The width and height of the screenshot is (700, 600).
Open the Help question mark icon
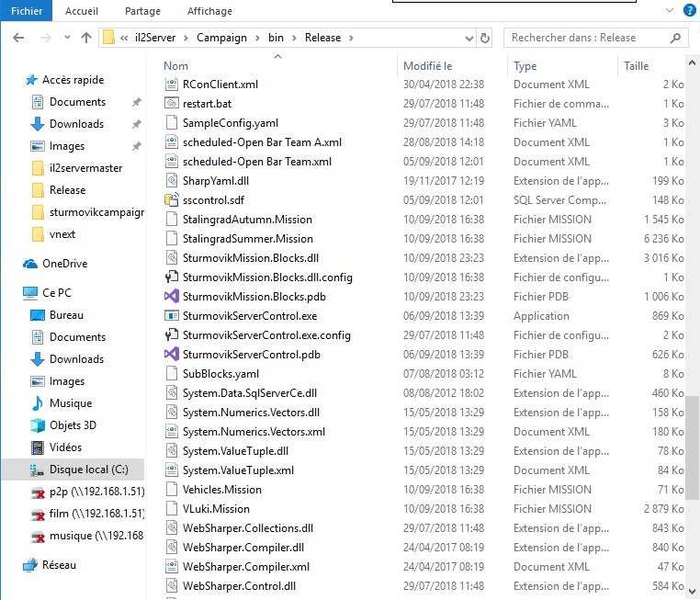tap(690, 10)
